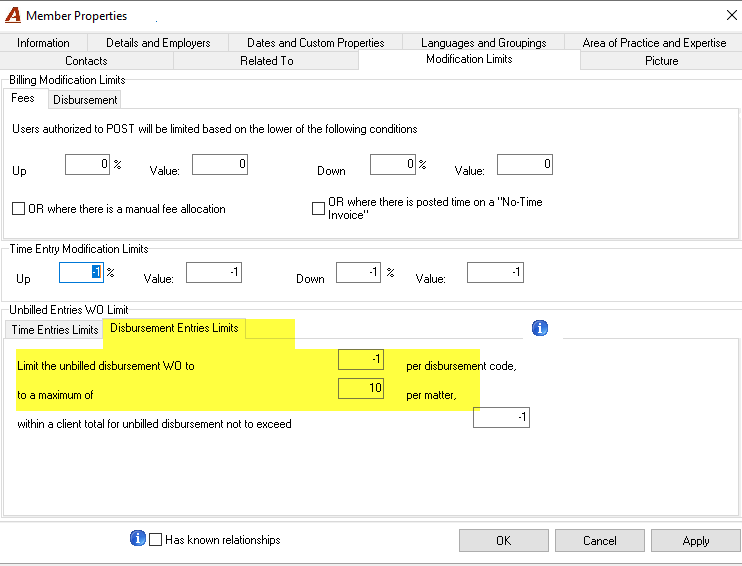Select the Modification Limits tab
The height and width of the screenshot is (566, 742).
pos(469,59)
